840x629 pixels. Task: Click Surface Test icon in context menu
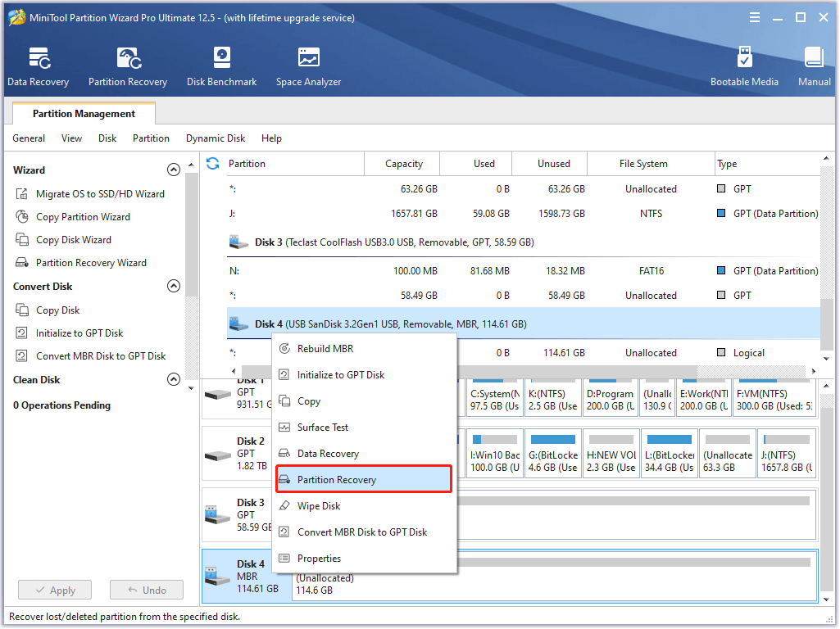coord(284,428)
